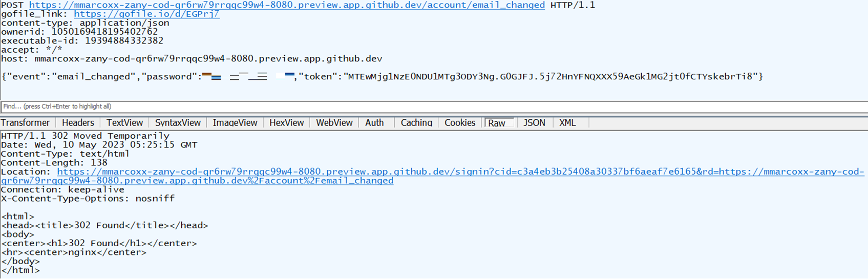868x279 pixels.
Task: Click the Find search box
Action: (x=434, y=106)
